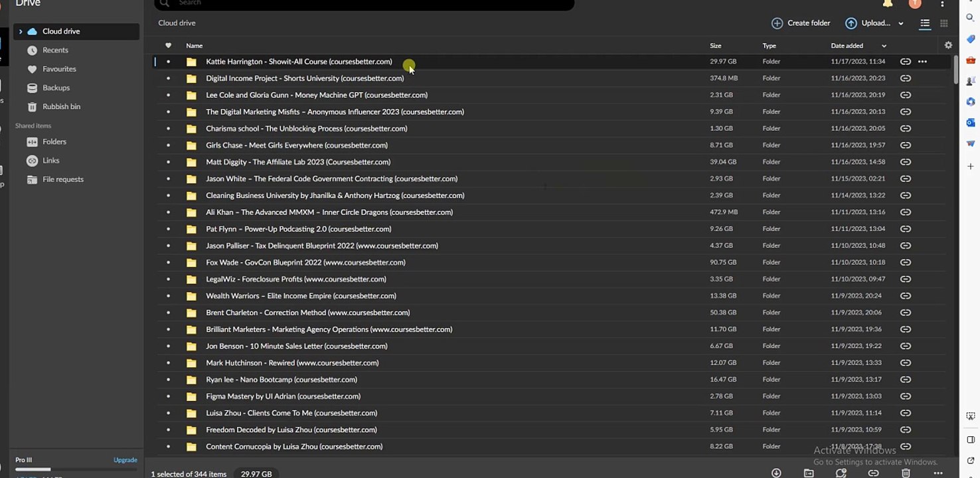Open the account avatar menu
Image resolution: width=980 pixels, height=478 pixels.
pos(915,3)
